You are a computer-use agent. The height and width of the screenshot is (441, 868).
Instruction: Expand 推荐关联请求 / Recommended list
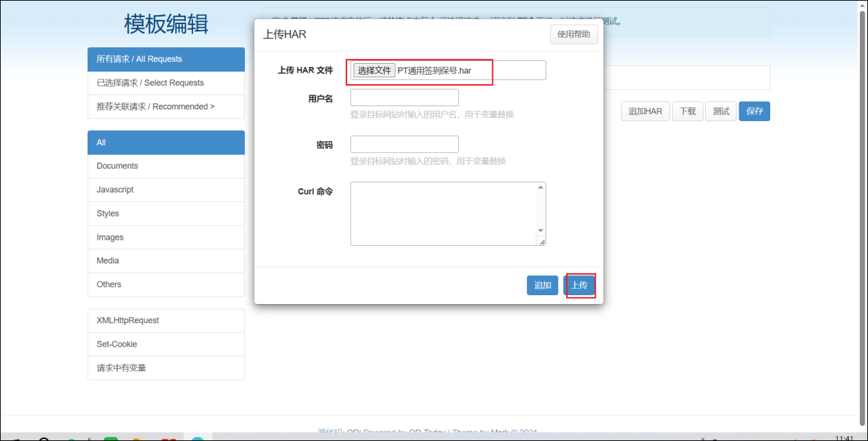point(166,107)
